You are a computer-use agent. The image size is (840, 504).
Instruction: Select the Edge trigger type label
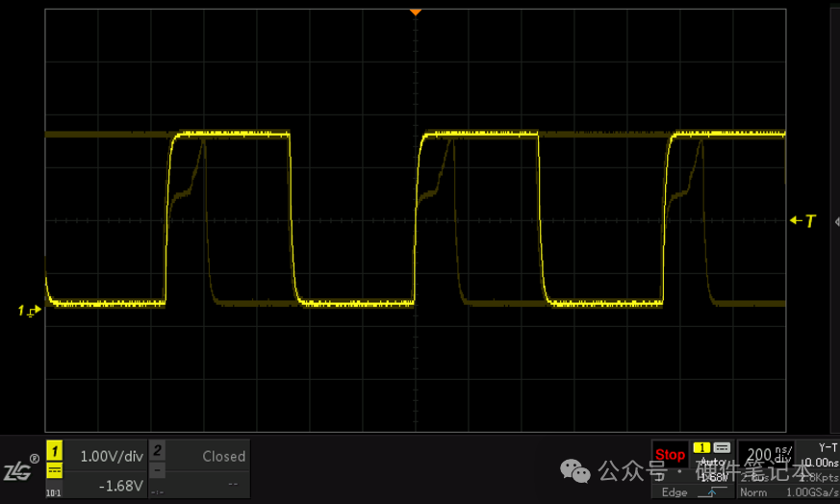click(x=675, y=492)
